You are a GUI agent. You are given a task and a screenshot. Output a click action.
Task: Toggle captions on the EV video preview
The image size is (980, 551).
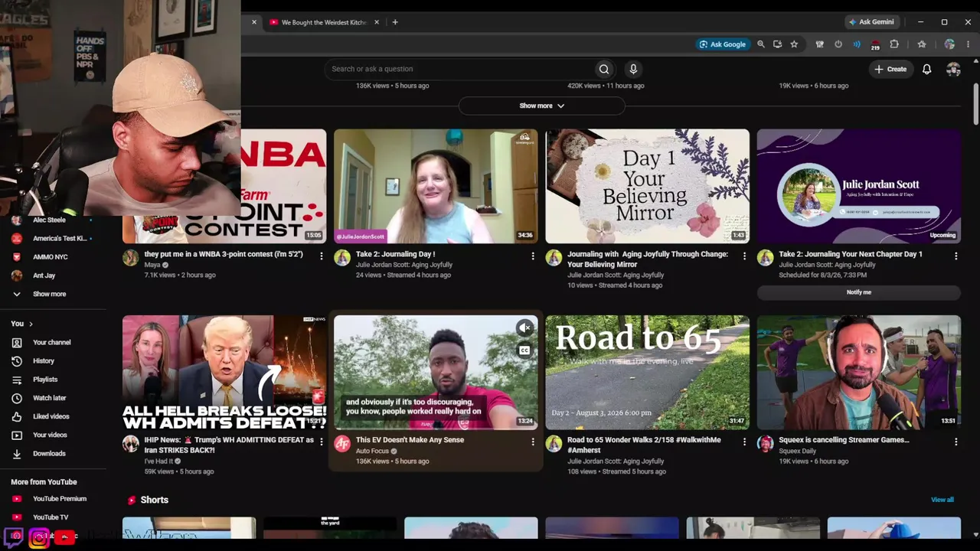(x=524, y=350)
